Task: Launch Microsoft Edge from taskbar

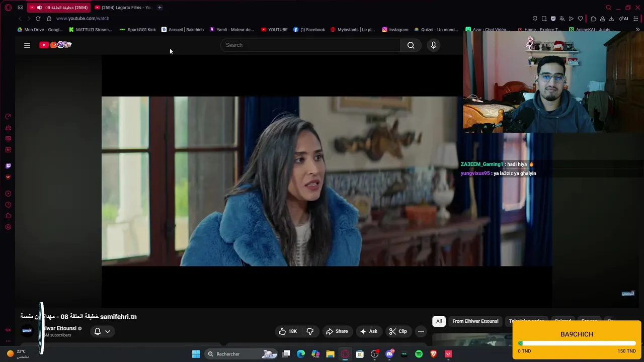Action: coord(301,354)
